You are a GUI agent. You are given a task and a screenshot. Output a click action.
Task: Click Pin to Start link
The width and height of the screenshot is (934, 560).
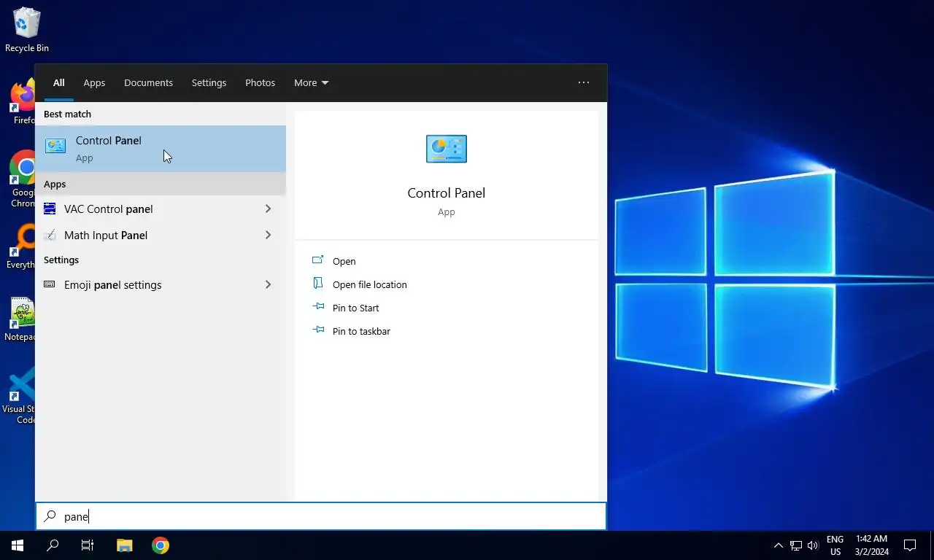click(x=356, y=308)
